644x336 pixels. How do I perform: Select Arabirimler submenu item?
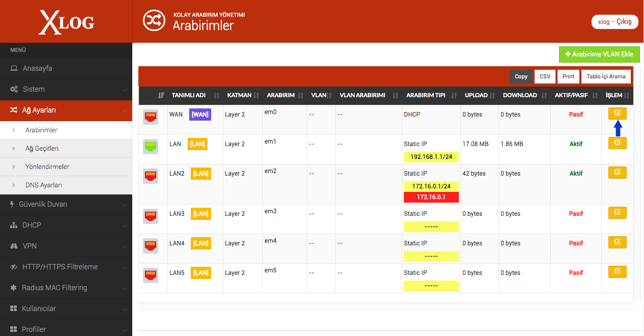[66, 130]
